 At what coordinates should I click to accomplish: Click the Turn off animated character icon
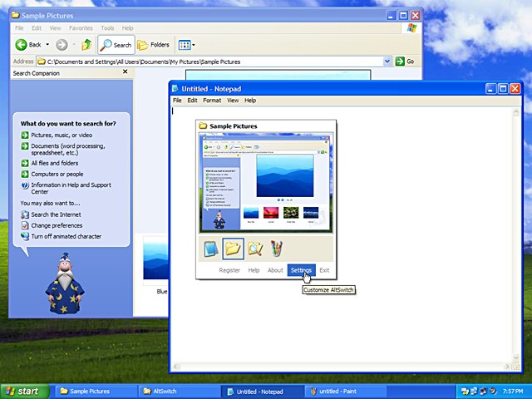coord(25,236)
